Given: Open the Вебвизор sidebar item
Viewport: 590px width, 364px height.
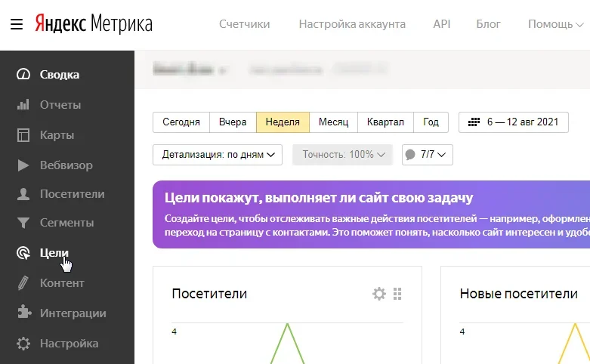Looking at the screenshot, I should click(67, 165).
